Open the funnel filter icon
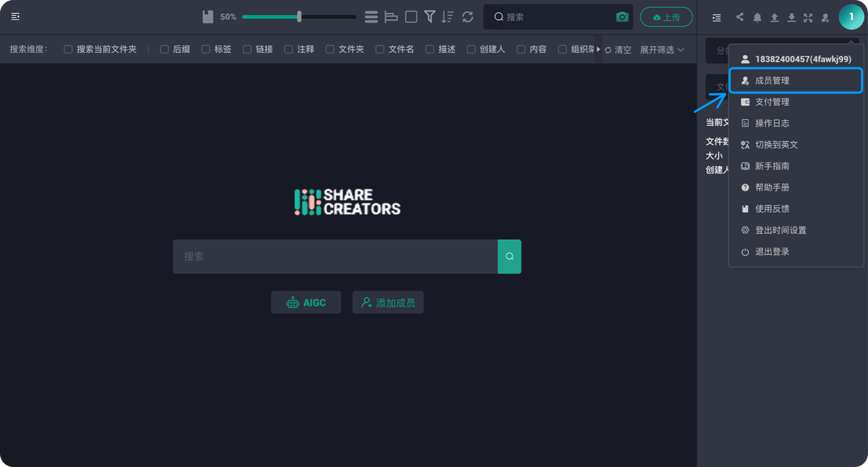 pos(430,17)
